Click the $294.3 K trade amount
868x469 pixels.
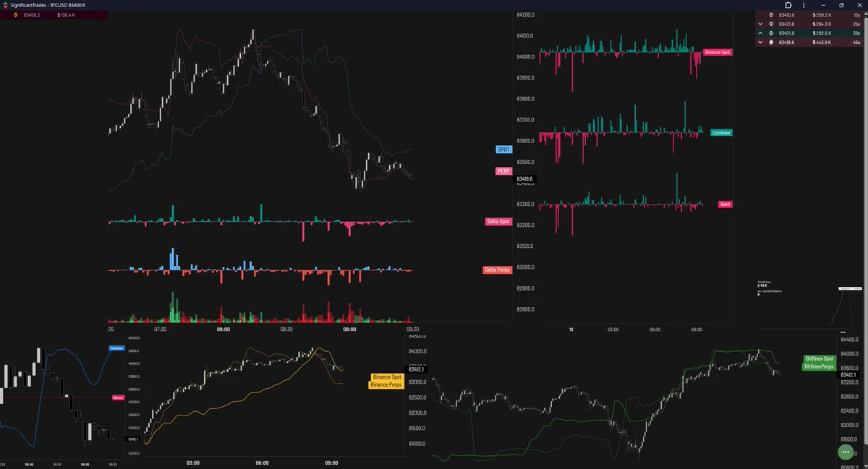822,24
